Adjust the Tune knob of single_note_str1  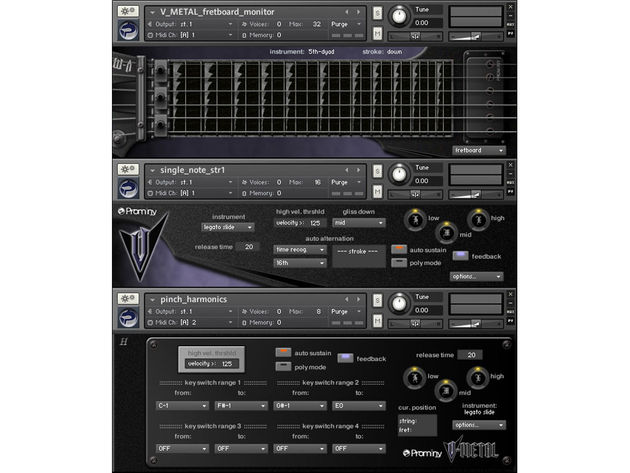[399, 174]
